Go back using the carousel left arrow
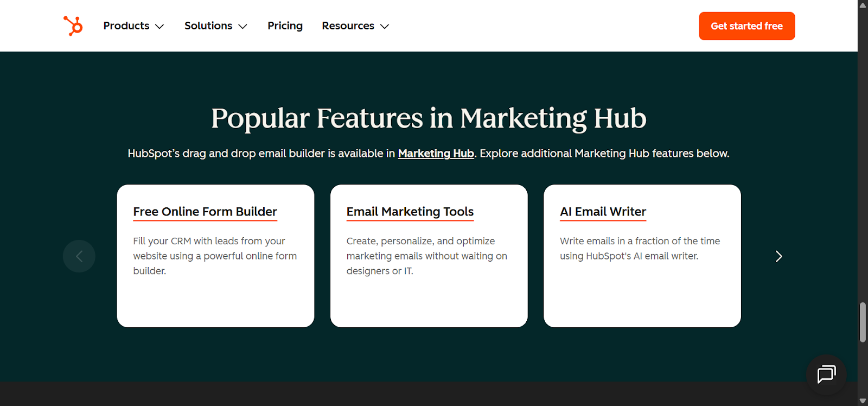868x406 pixels. coord(79,256)
